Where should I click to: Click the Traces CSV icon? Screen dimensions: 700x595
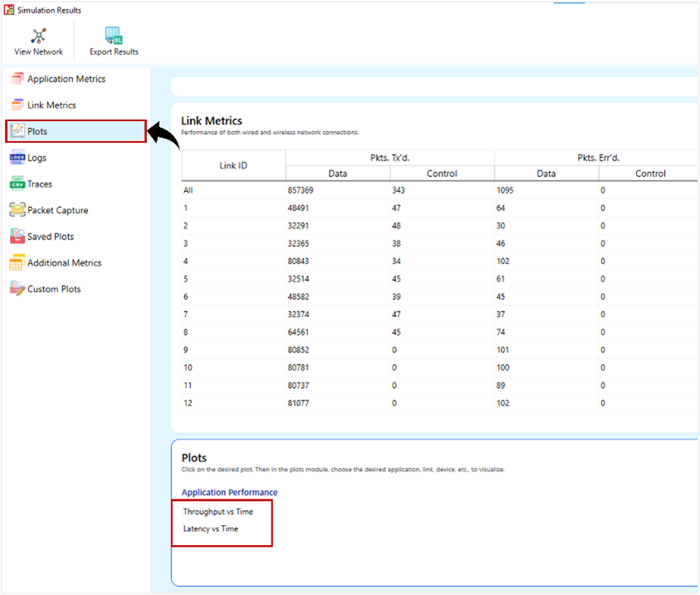[17, 184]
